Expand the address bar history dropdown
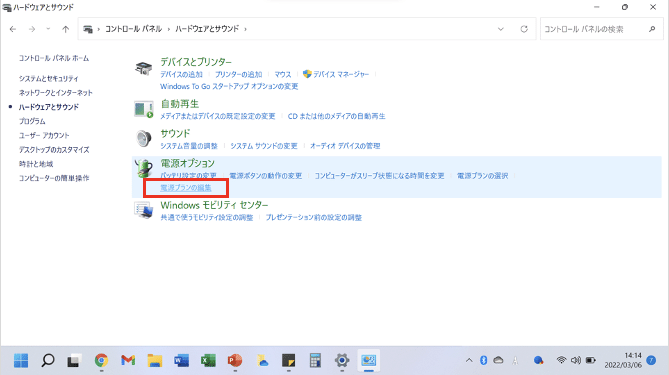Image resolution: width=669 pixels, height=375 pixels. (500, 29)
